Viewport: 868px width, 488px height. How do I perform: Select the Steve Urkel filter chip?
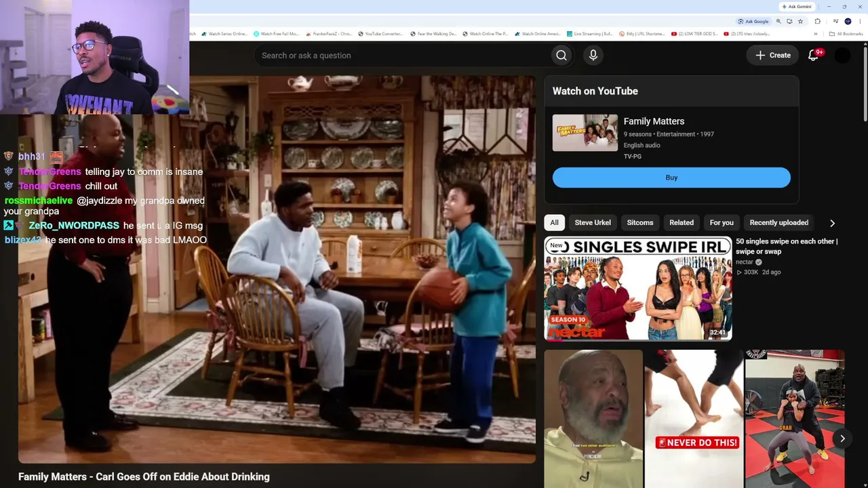pos(593,222)
